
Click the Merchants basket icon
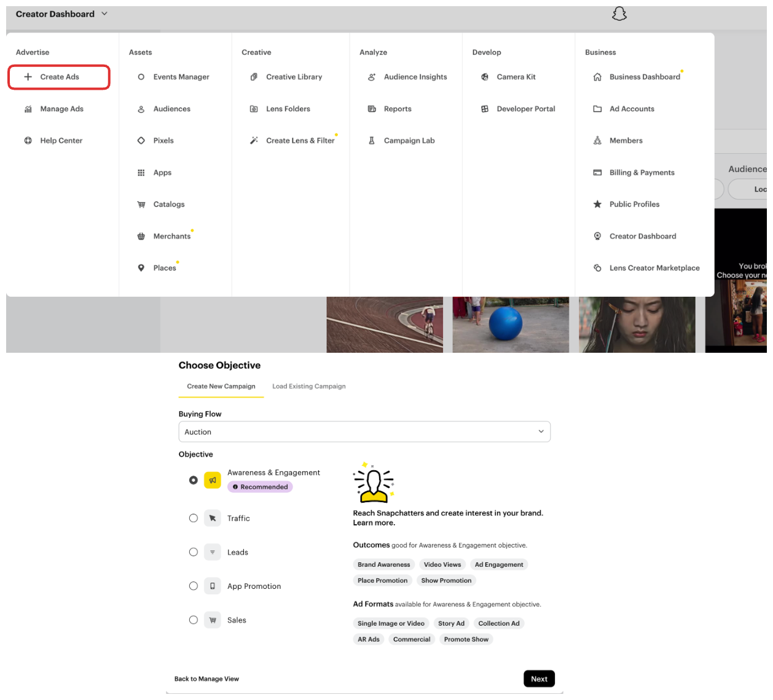(141, 236)
